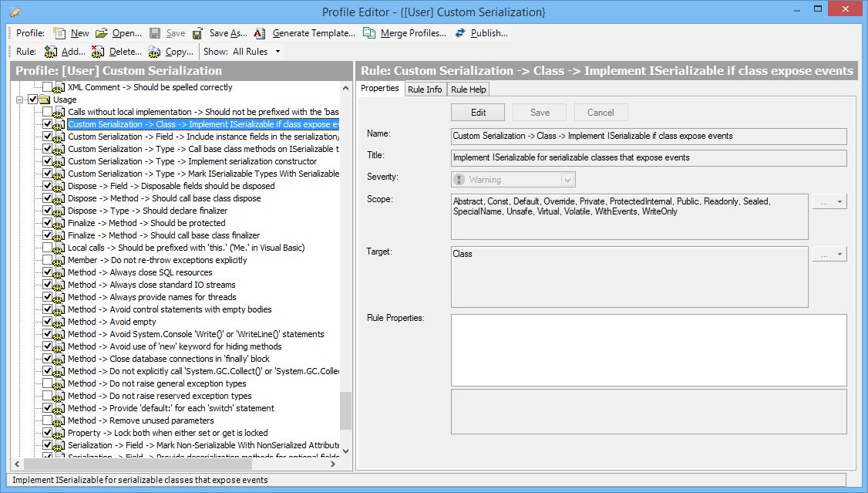
Task: Select 'Method -> Avoid use of new keyword' row
Action: pyautogui.click(x=174, y=346)
